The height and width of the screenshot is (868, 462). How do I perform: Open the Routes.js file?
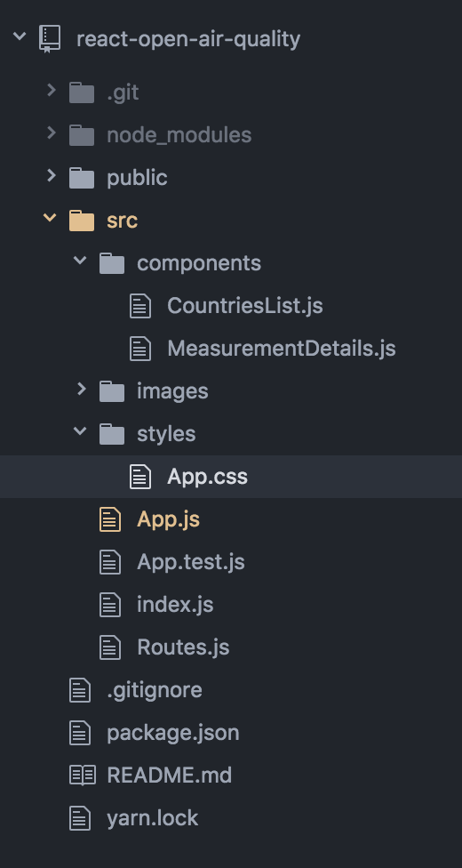[x=183, y=647]
